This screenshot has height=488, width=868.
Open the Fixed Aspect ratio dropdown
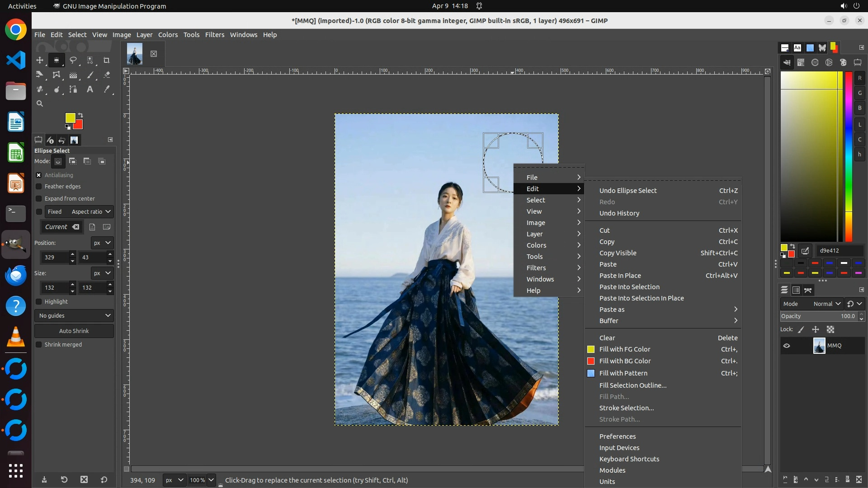[91, 212]
